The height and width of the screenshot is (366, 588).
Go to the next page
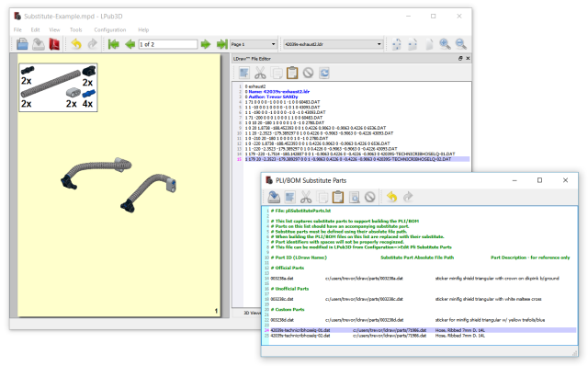(x=206, y=44)
